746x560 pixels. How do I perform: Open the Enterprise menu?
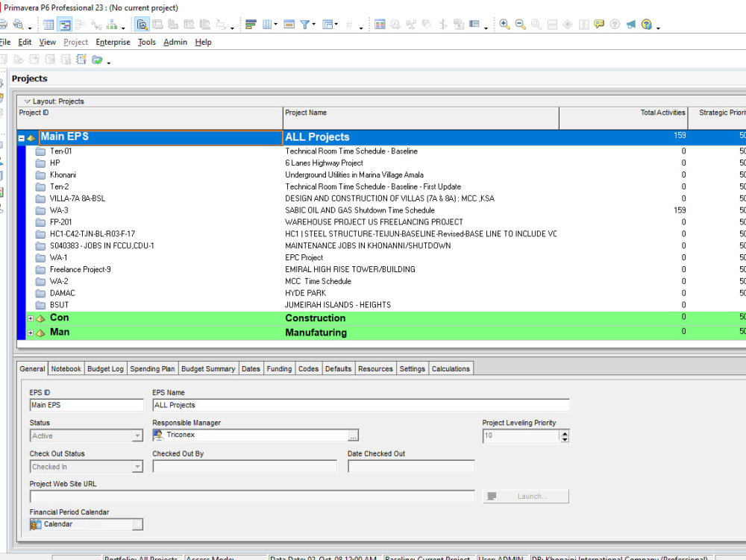(113, 42)
